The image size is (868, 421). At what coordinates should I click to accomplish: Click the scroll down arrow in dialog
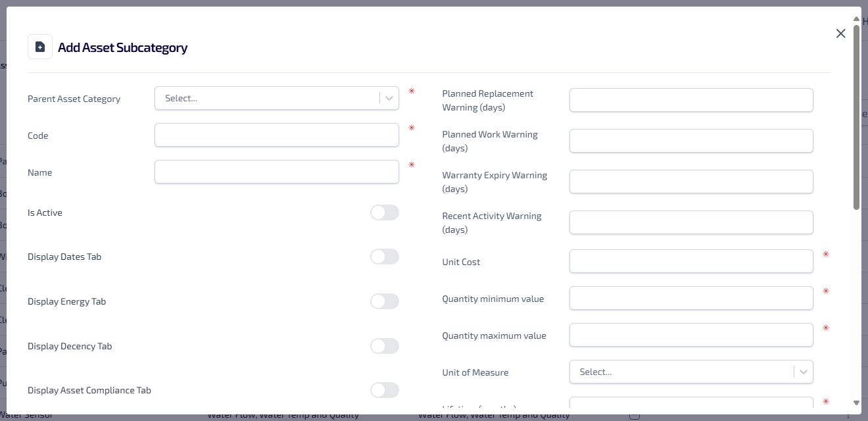tap(856, 403)
